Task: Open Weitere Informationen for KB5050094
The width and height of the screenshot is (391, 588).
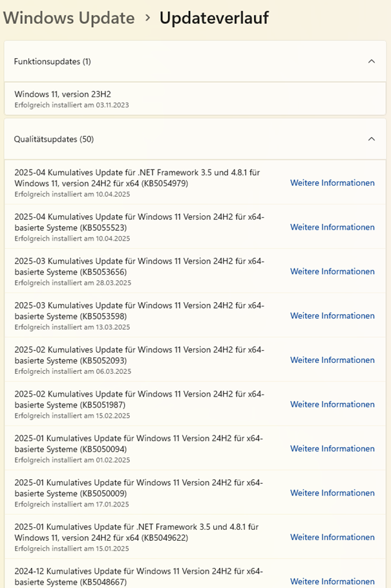Action: (x=332, y=448)
